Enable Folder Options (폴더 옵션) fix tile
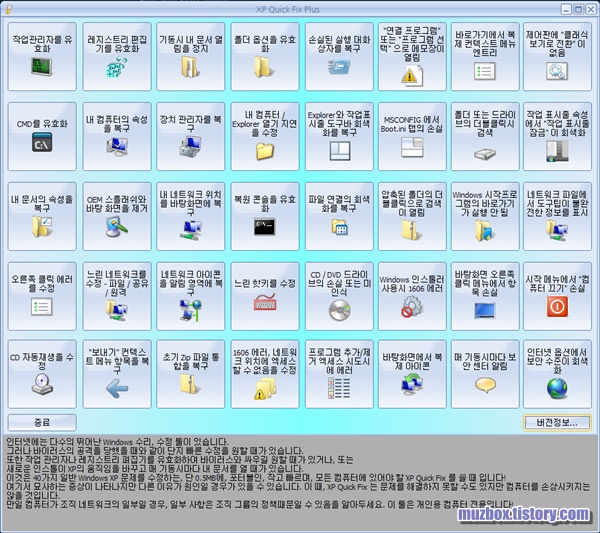The image size is (600, 533). click(x=265, y=56)
